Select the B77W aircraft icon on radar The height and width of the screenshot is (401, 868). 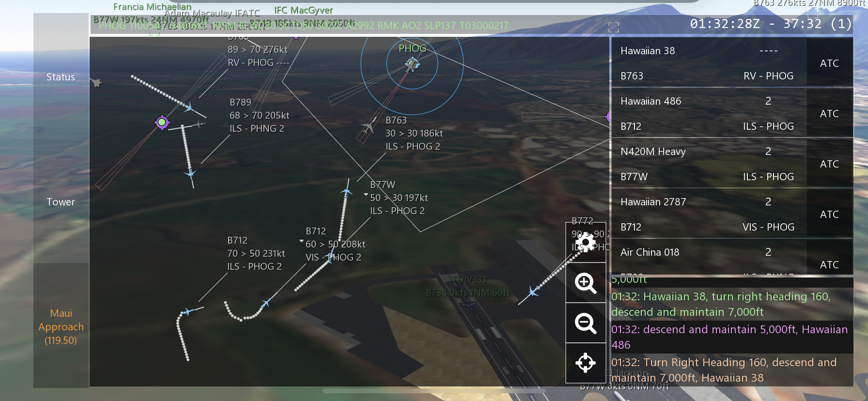346,191
